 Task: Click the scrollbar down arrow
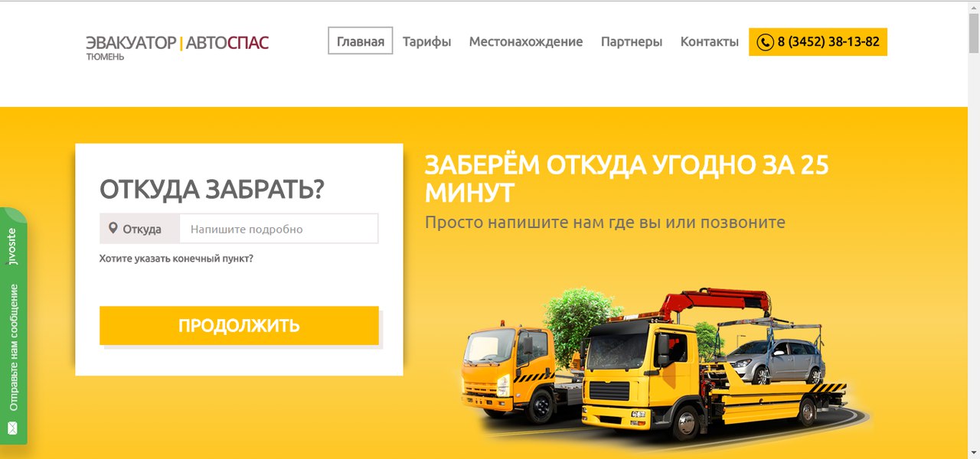point(973,452)
